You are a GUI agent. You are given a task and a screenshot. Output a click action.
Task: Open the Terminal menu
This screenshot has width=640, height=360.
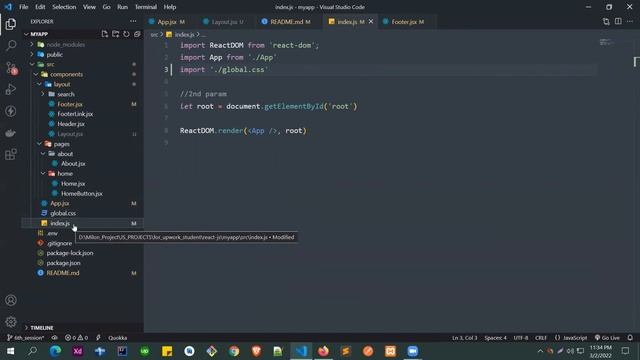pyautogui.click(x=146, y=7)
